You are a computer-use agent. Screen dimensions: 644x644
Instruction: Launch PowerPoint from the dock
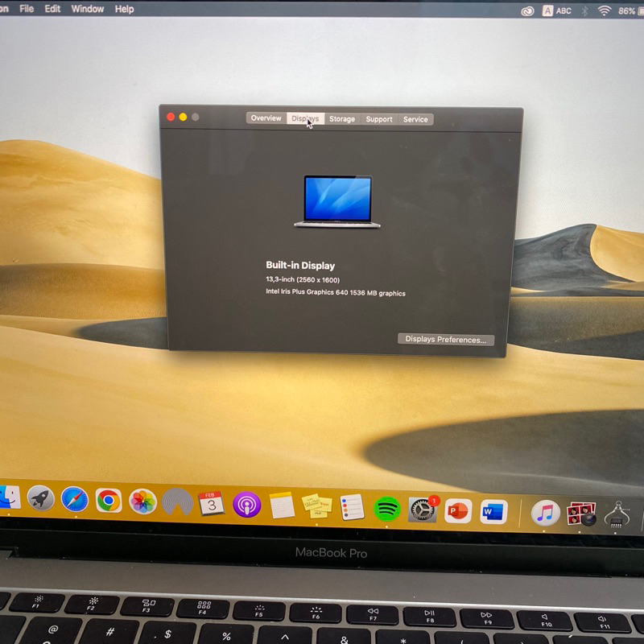[x=458, y=511]
